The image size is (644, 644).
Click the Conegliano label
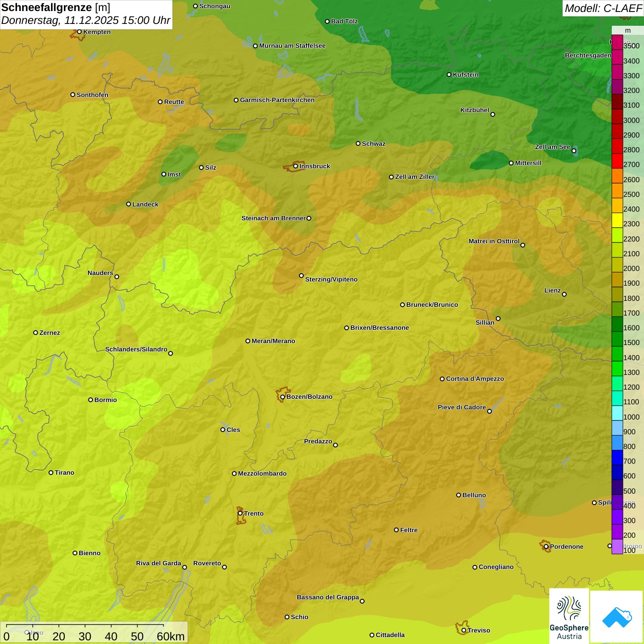(496, 567)
